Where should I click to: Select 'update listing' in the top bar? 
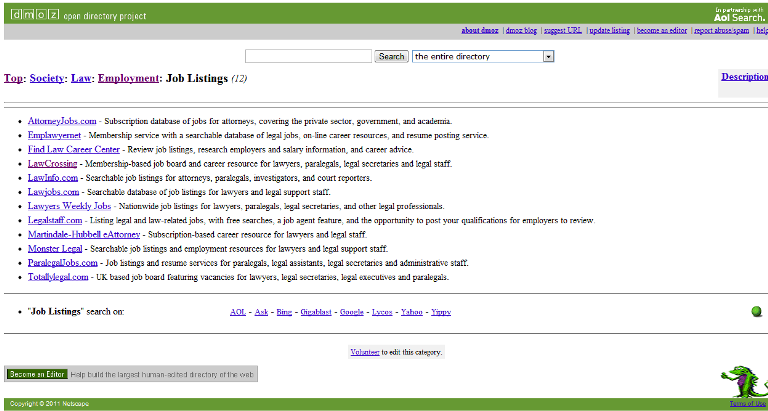[614, 31]
